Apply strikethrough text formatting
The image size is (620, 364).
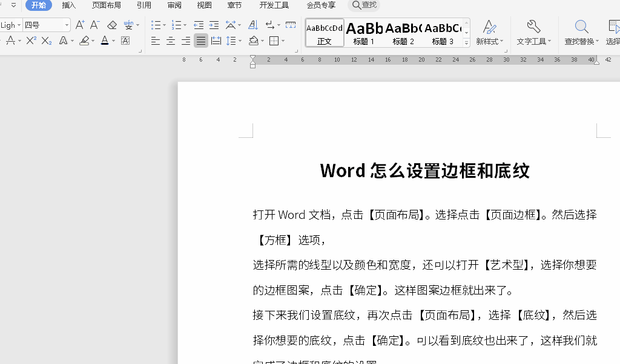click(11, 41)
